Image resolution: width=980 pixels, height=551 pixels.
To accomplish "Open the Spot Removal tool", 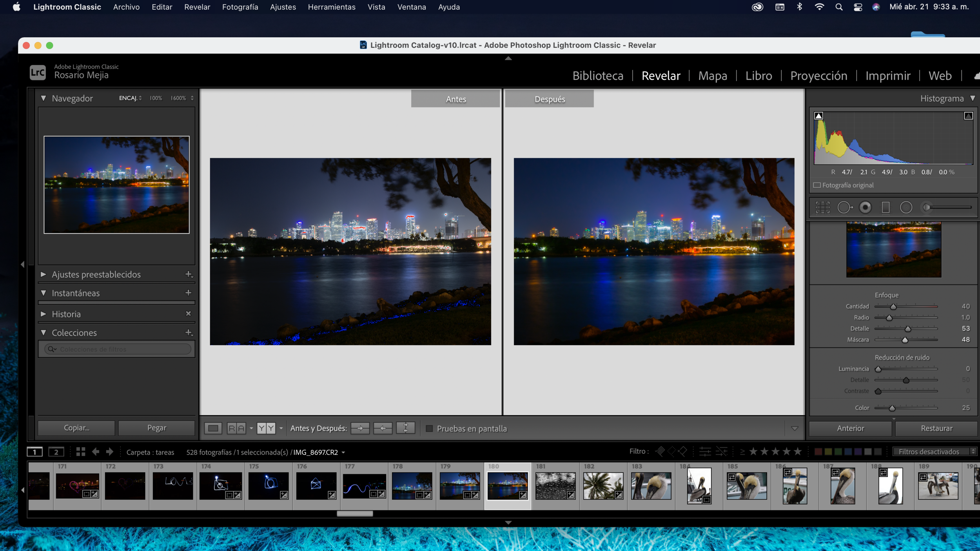I will pos(845,207).
